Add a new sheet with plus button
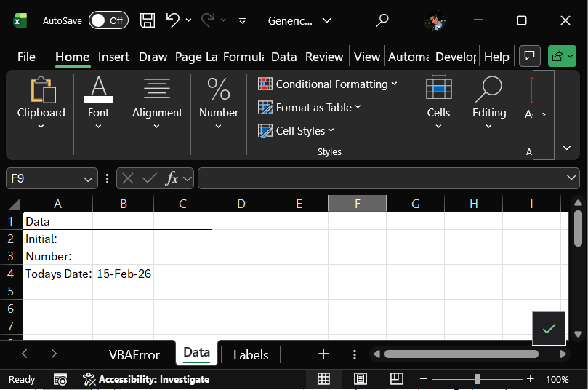 [323, 354]
